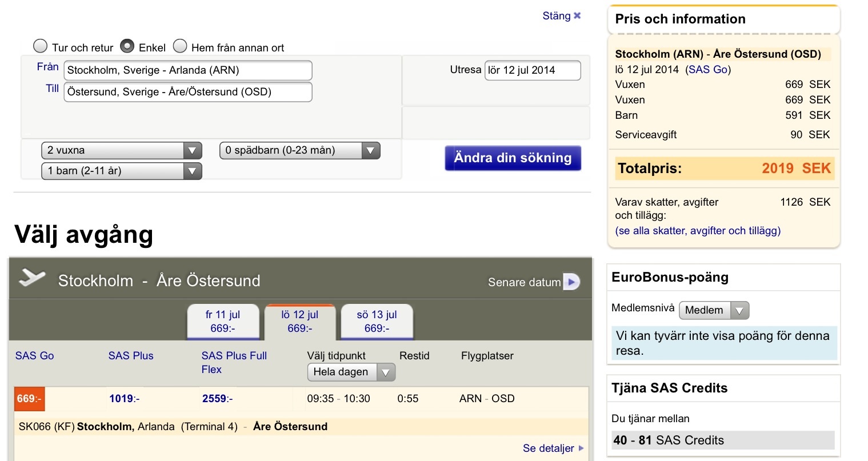The width and height of the screenshot is (868, 461).
Task: Click the Senare datum arrow icon
Action: pyautogui.click(x=571, y=282)
